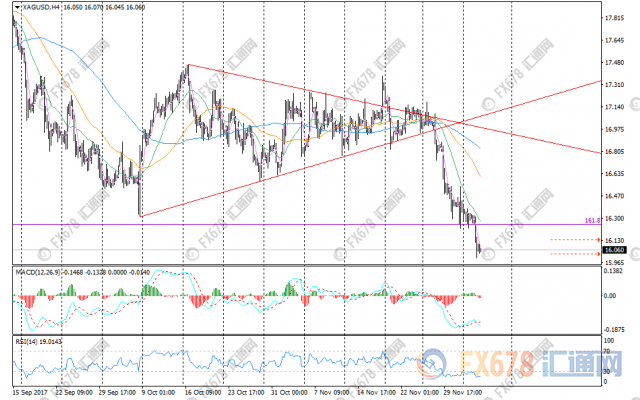Select the purple horizontal support line
Image resolution: width=640 pixels, height=400 pixels.
coord(300,224)
